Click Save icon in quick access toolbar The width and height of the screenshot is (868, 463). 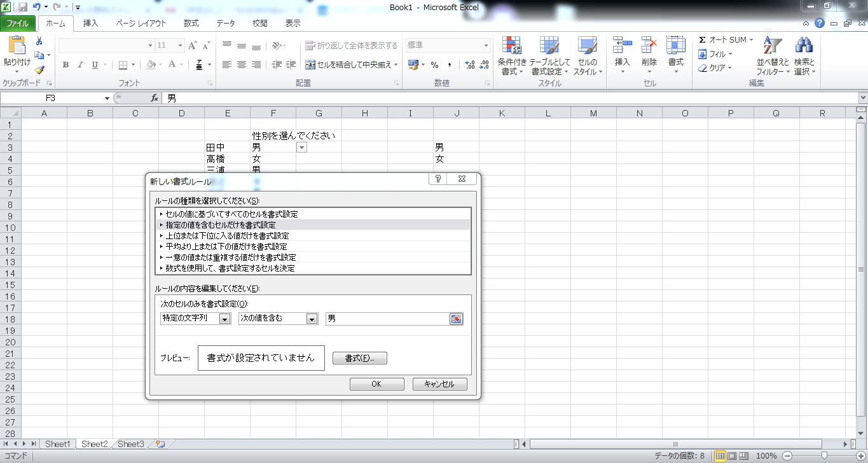23,8
